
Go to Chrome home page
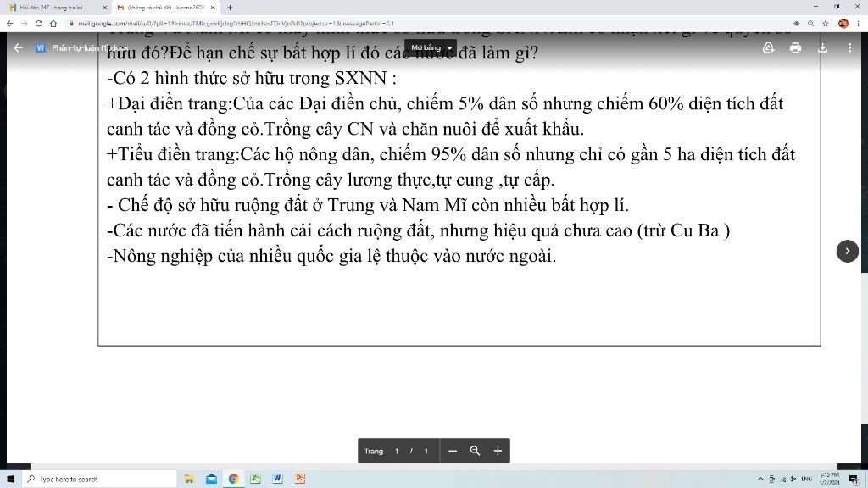53,23
